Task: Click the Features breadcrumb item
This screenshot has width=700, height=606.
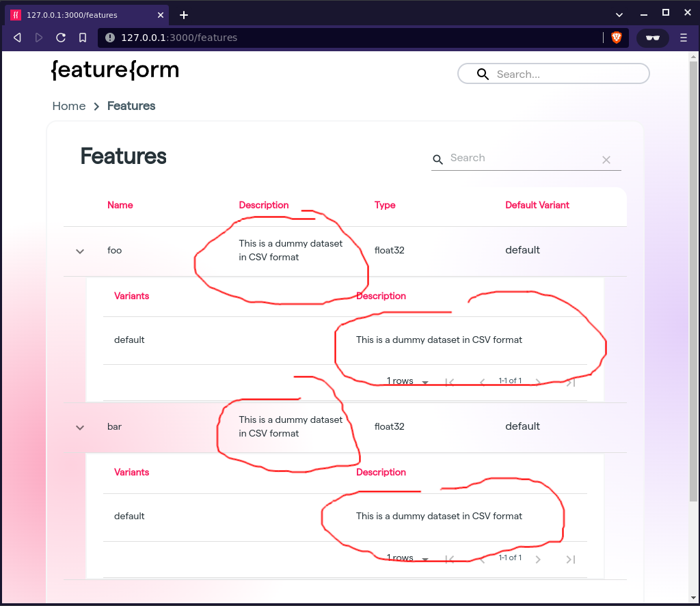Action: point(131,106)
